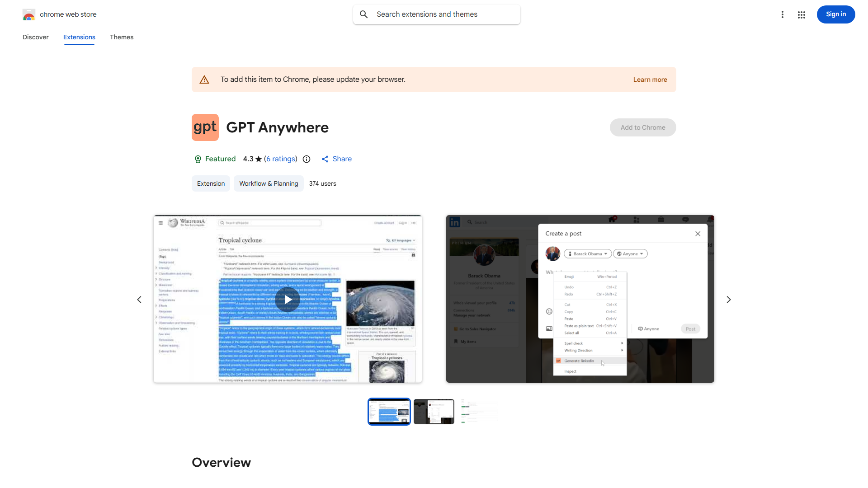868x488 pixels.
Task: Click the Sign in button
Action: pyautogui.click(x=835, y=14)
